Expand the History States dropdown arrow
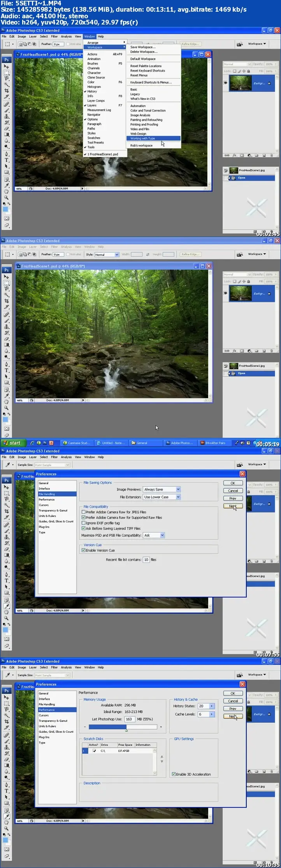Viewport: 281px width, 868px height. [x=212, y=706]
